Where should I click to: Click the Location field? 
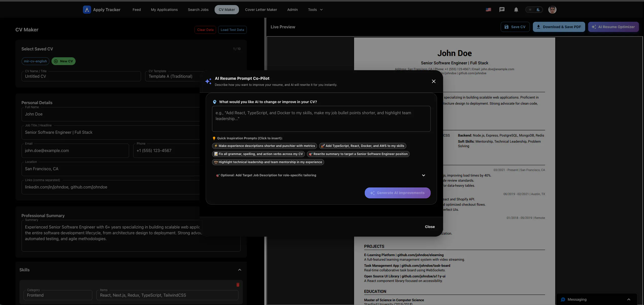111,169
